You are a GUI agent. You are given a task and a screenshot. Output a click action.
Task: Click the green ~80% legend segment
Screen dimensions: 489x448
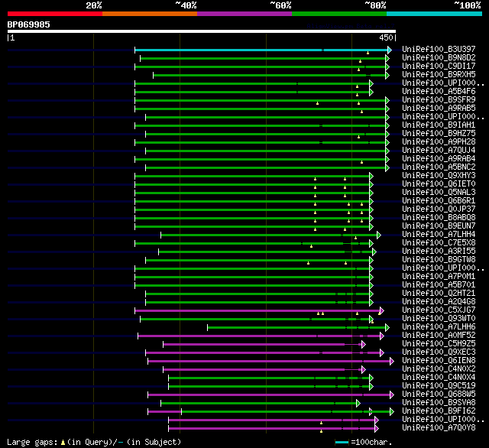[339, 14]
